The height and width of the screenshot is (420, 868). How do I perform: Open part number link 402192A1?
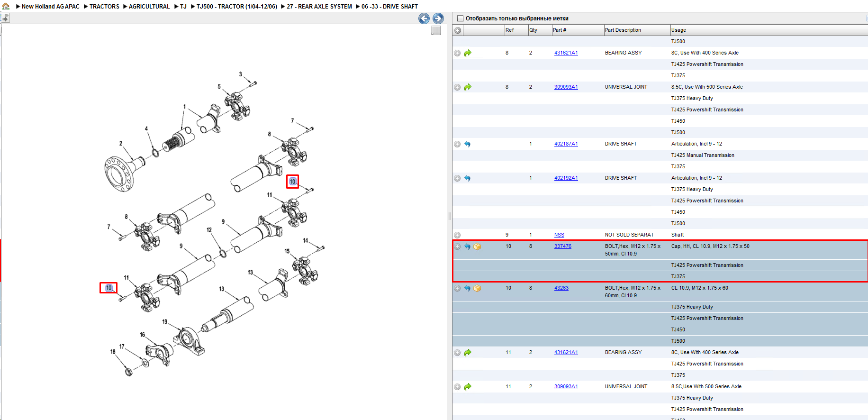pos(566,178)
